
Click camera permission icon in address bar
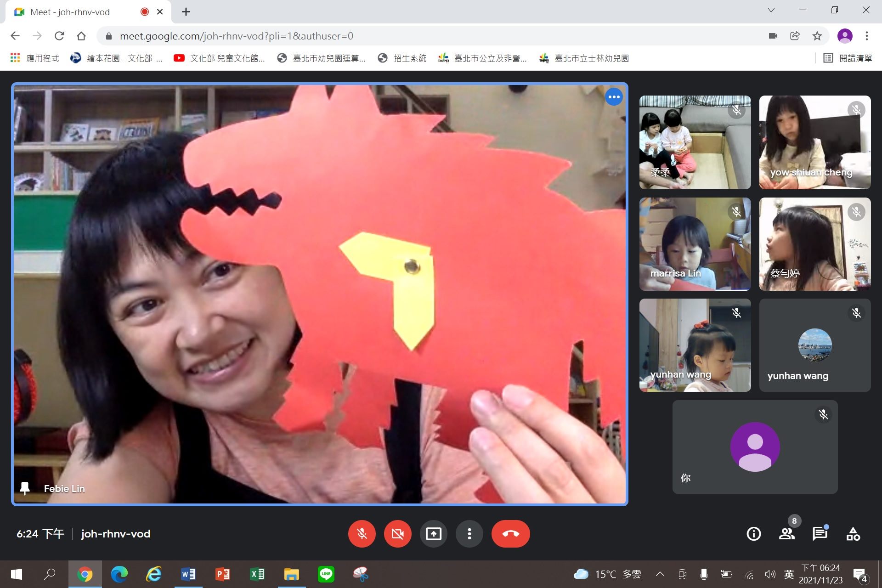pos(773,36)
